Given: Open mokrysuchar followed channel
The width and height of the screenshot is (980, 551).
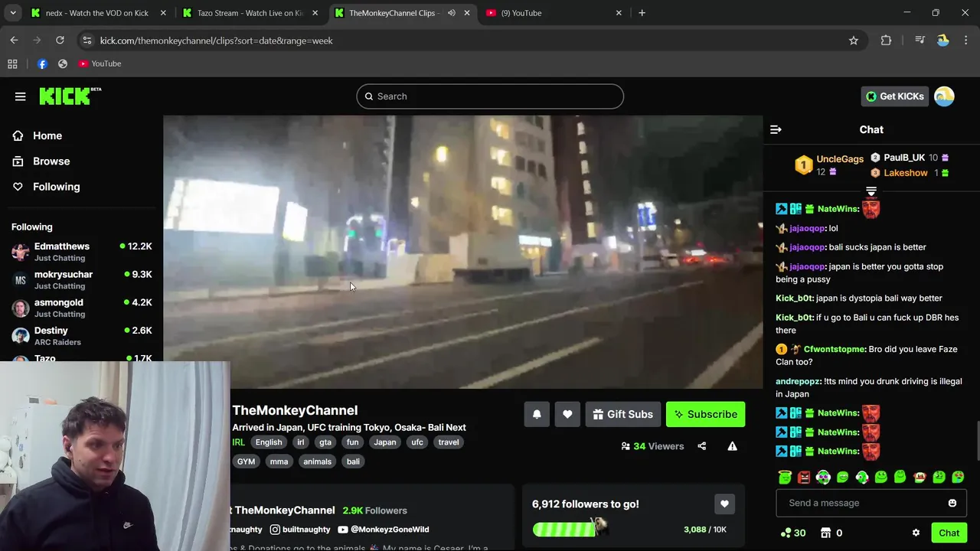Looking at the screenshot, I should [82, 280].
